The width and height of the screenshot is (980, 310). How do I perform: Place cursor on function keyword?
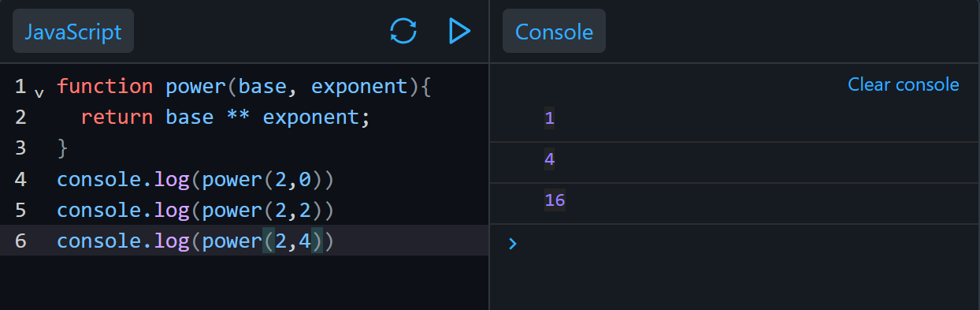pos(105,86)
